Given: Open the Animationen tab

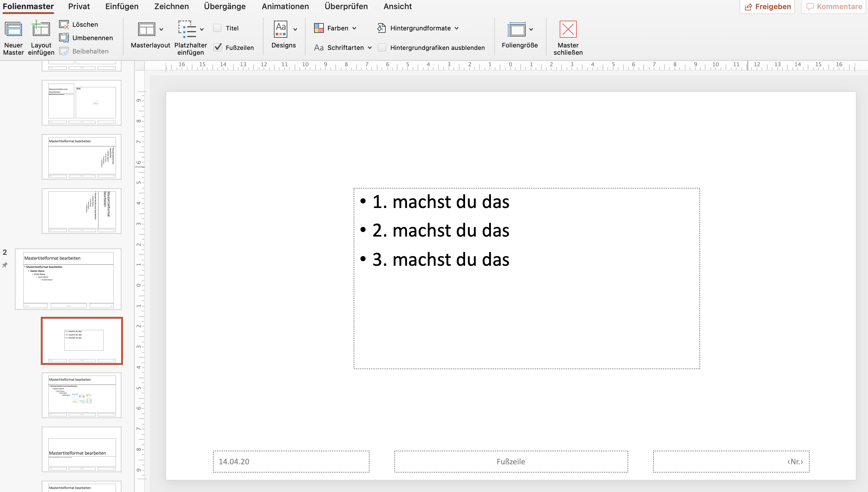Looking at the screenshot, I should (x=285, y=6).
